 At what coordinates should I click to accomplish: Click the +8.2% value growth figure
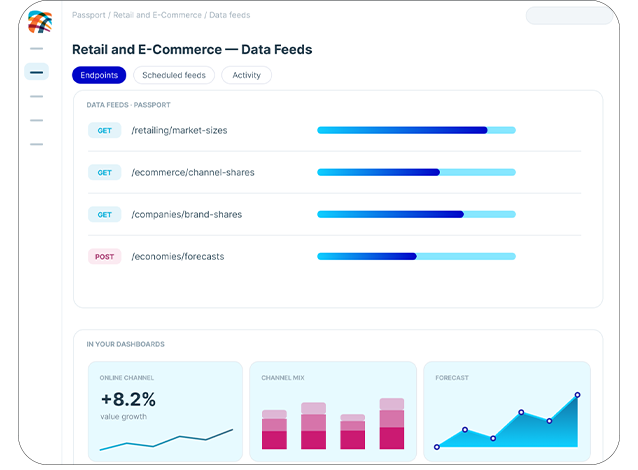coord(128,399)
